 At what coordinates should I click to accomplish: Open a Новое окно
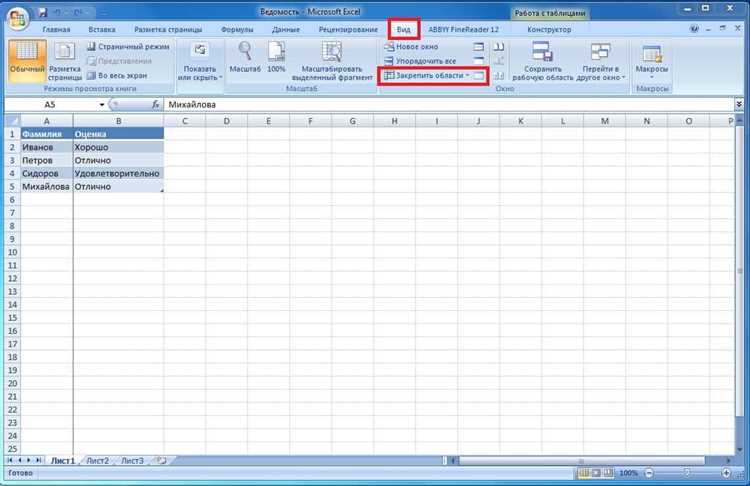pos(412,47)
